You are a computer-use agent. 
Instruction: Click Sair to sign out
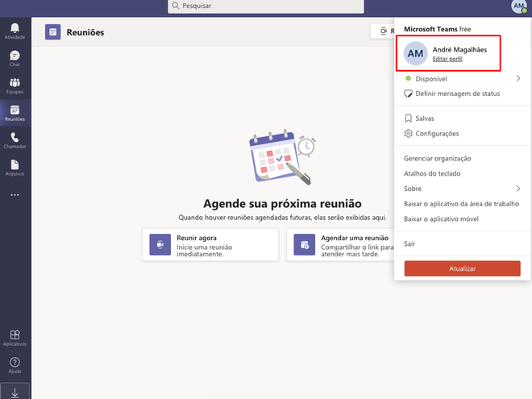point(409,243)
